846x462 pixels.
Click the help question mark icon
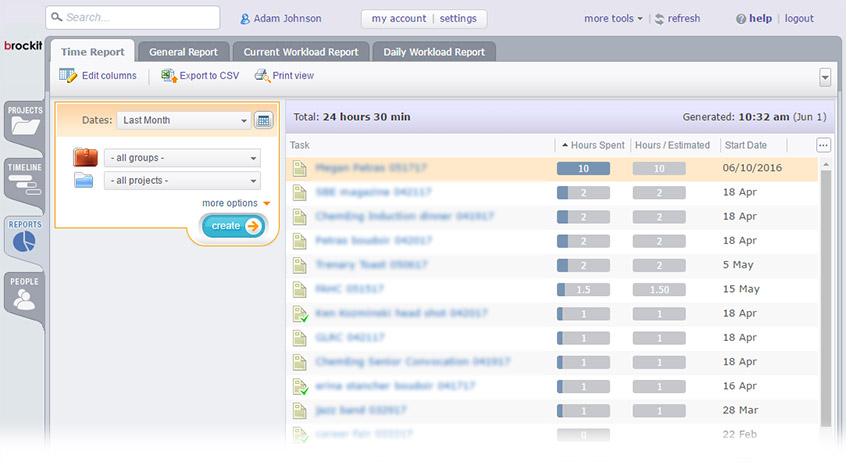click(x=741, y=19)
